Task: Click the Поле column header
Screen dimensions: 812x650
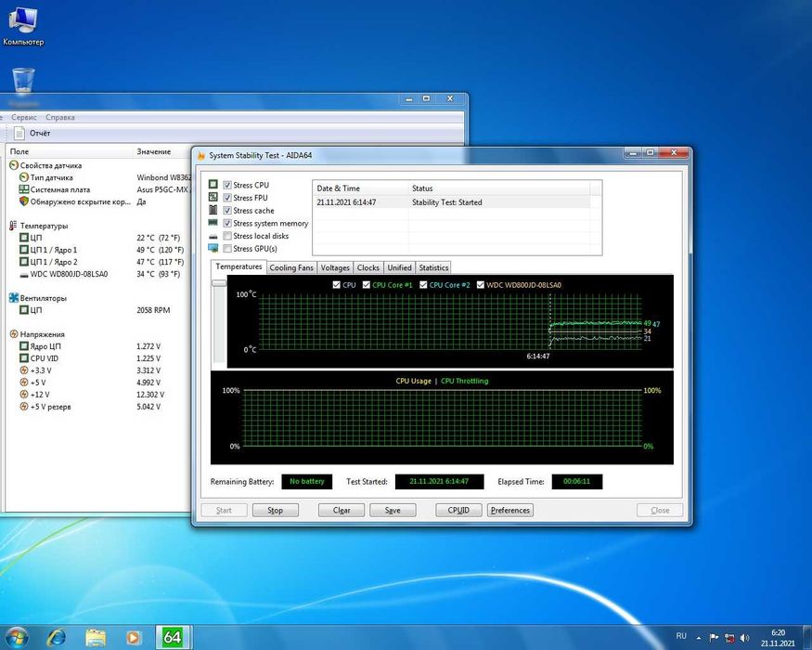Action: 69,151
